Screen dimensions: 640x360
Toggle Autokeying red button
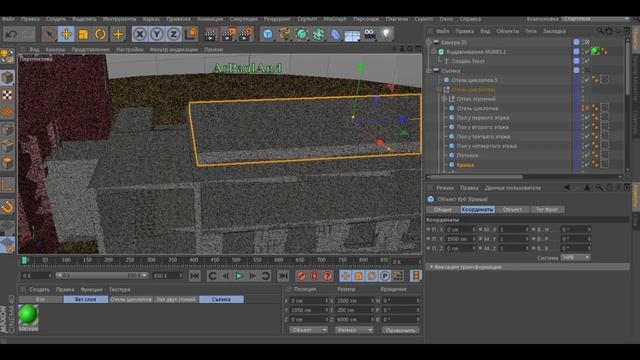point(315,276)
